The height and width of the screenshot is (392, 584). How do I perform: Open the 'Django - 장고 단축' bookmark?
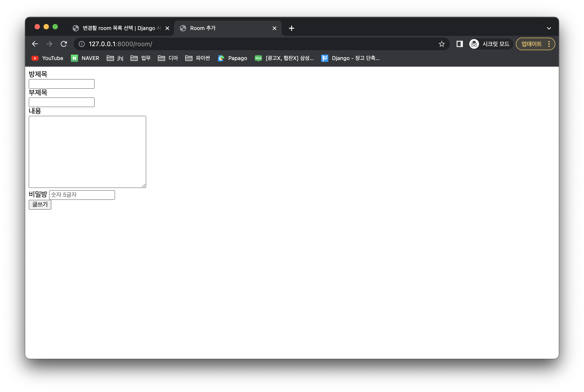tap(350, 58)
